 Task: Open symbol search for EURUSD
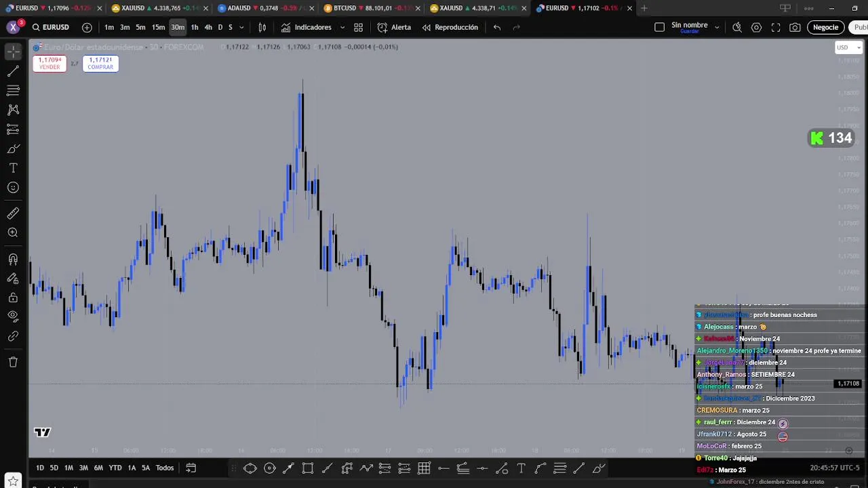51,27
